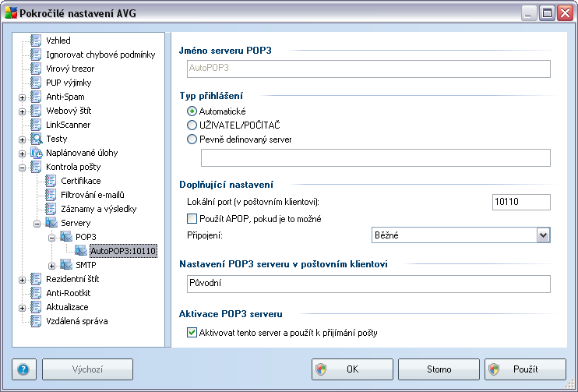
Task: Click the AVG logo in the title bar
Action: click(x=11, y=13)
